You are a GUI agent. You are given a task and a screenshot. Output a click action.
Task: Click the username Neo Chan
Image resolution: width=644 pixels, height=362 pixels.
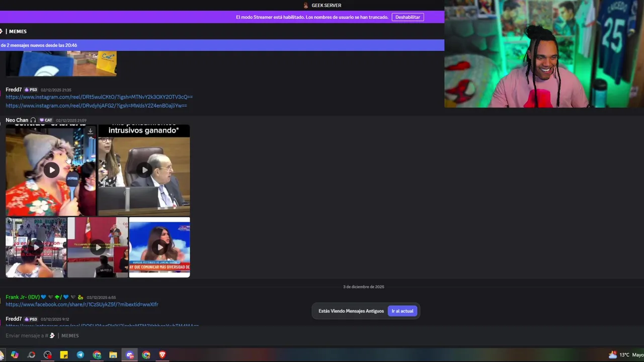[17, 120]
